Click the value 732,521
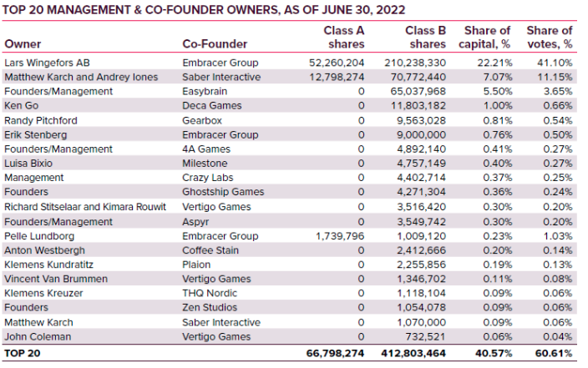Viewport: 588px width, 368px height. coord(425,336)
